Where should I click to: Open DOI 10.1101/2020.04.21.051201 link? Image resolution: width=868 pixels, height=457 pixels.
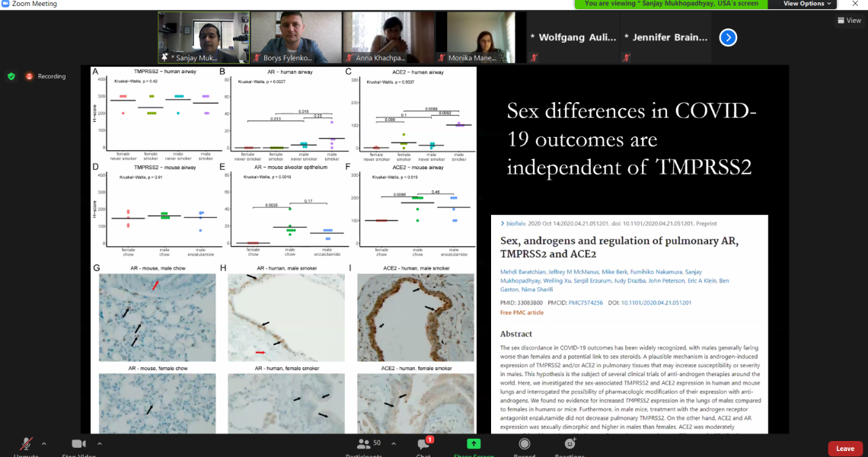pyautogui.click(x=656, y=303)
